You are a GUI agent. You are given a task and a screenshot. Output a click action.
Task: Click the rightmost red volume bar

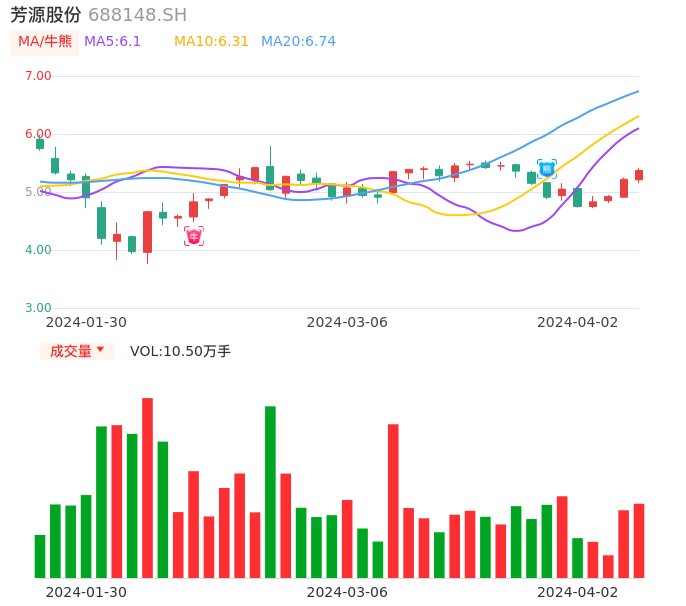(639, 540)
